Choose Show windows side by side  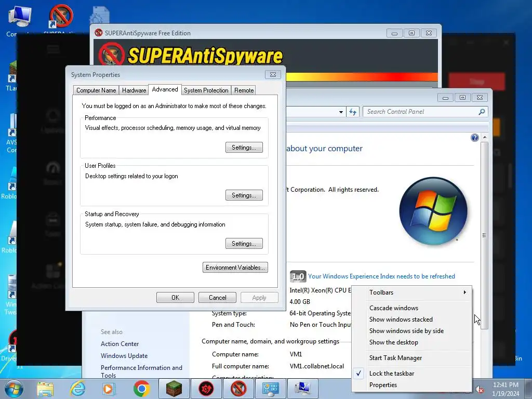tap(412, 331)
